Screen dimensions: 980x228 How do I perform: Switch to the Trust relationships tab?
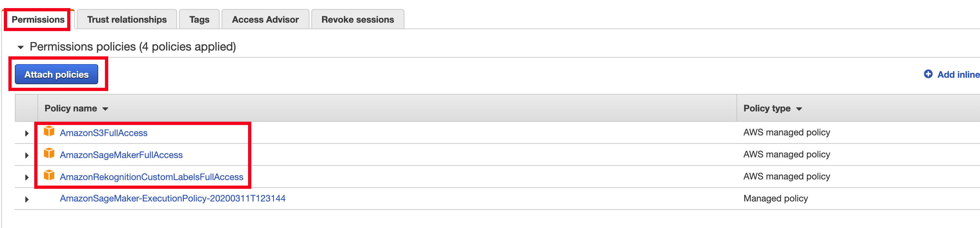[127, 19]
